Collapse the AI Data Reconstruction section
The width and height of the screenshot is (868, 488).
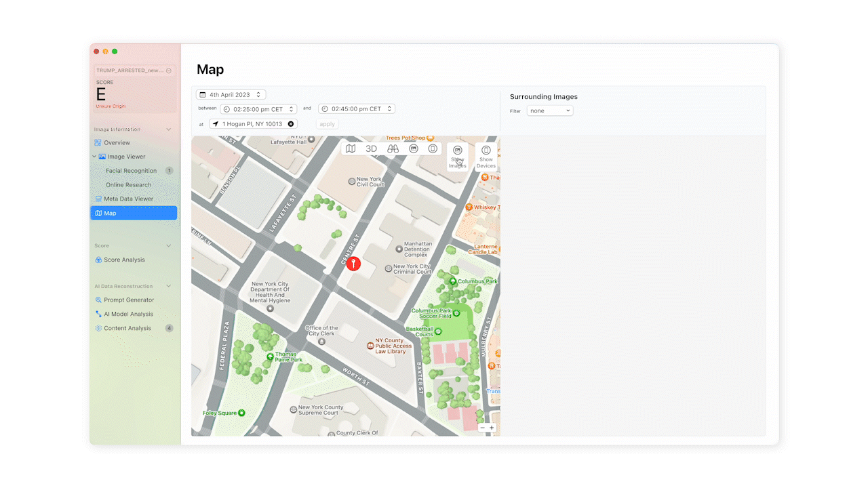tap(169, 286)
